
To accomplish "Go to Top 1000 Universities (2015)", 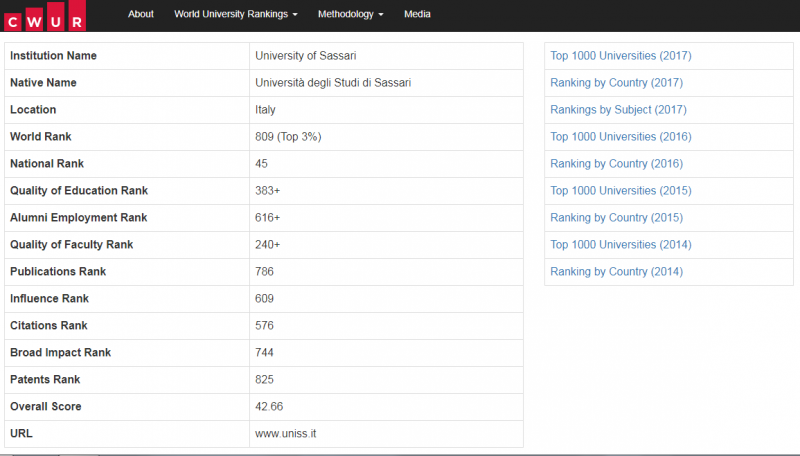I will click(620, 191).
